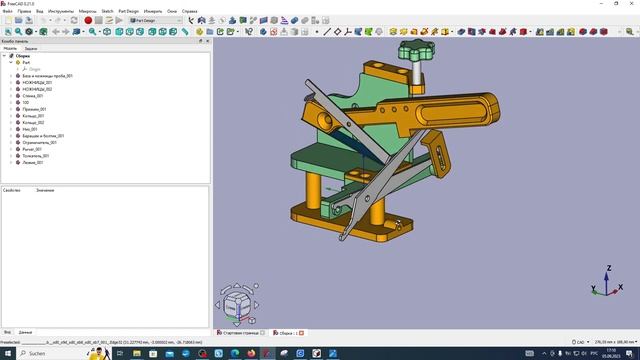Open the CAD navigation style dropdown
The image size is (640, 360).
point(581,342)
